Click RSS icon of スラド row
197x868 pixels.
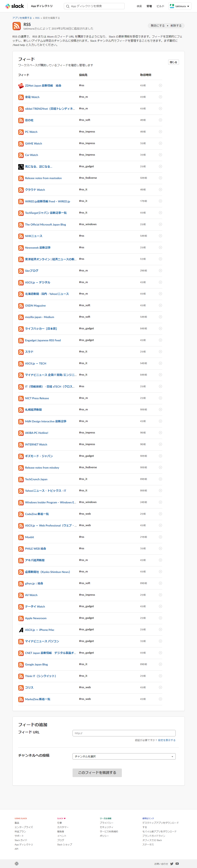click(x=21, y=352)
